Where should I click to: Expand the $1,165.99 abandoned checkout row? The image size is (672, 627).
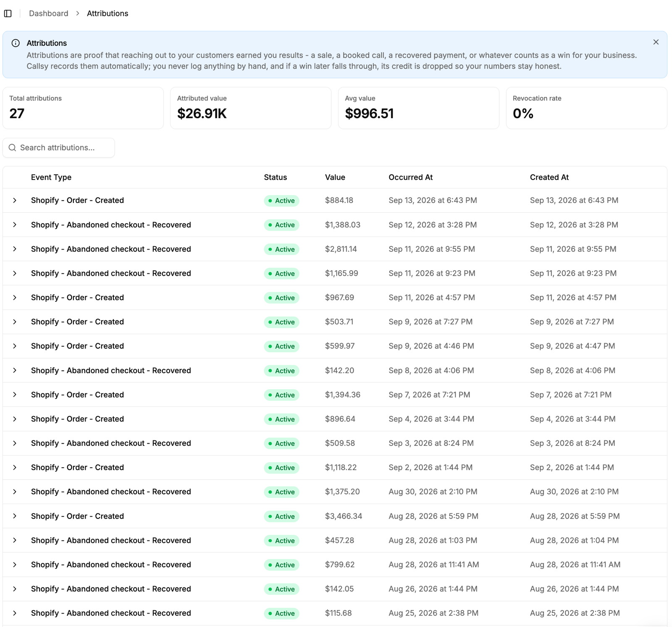(x=15, y=274)
